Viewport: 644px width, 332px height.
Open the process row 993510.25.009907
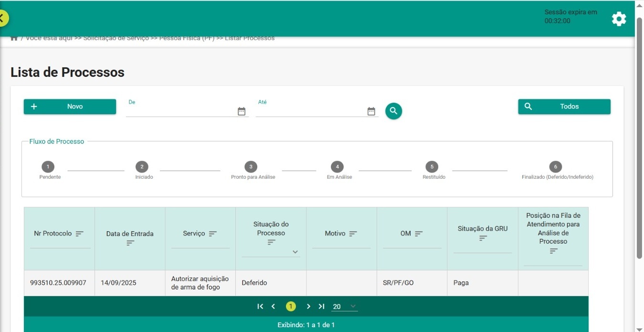pyautogui.click(x=58, y=283)
